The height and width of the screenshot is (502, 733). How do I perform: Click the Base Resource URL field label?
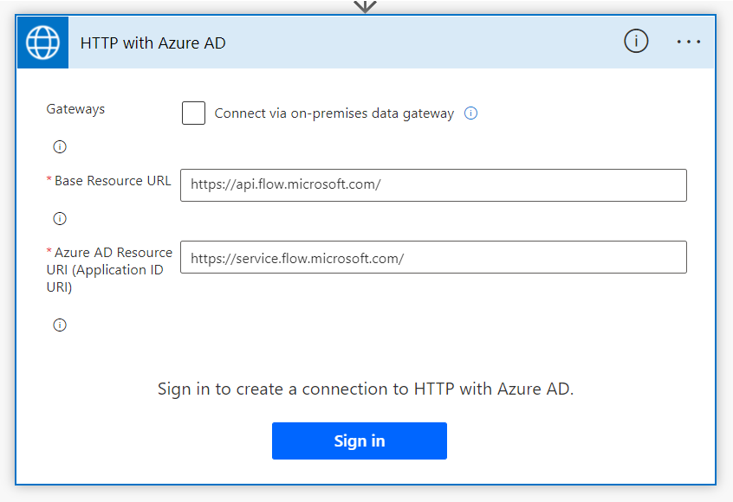pos(112,181)
